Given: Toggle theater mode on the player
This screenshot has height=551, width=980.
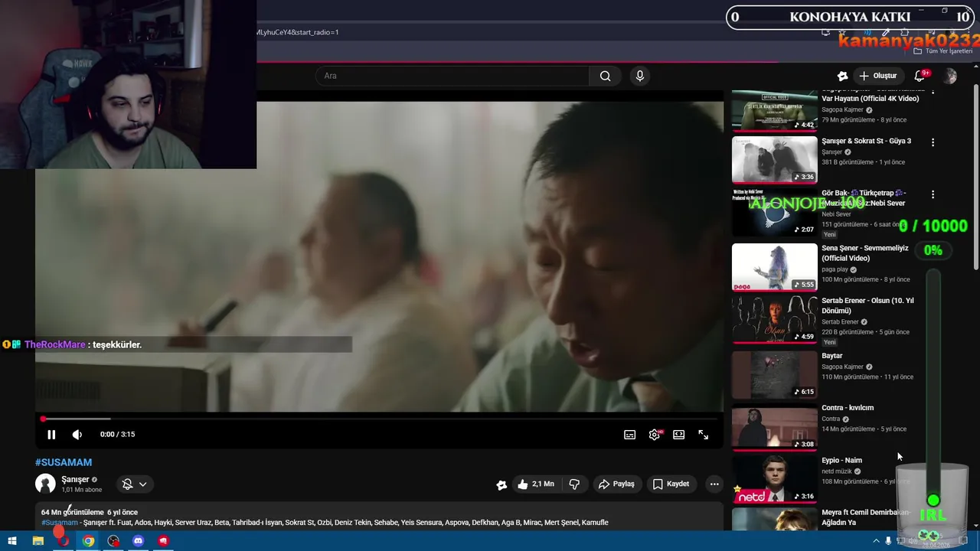Looking at the screenshot, I should pos(678,435).
